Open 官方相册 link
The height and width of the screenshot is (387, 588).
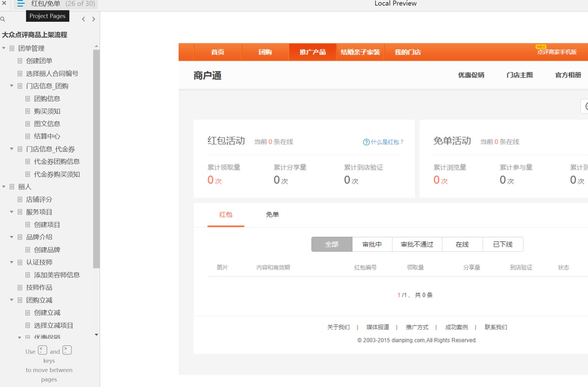pos(568,75)
